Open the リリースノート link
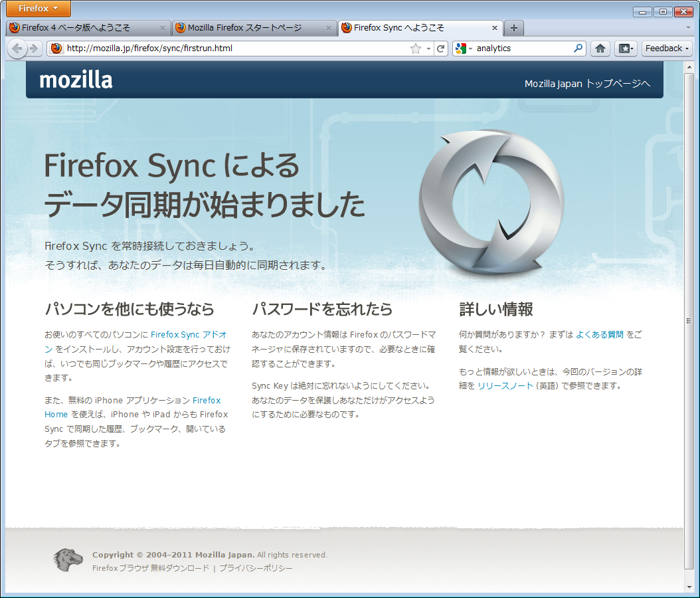Viewport: 700px width, 598px height. (x=505, y=385)
